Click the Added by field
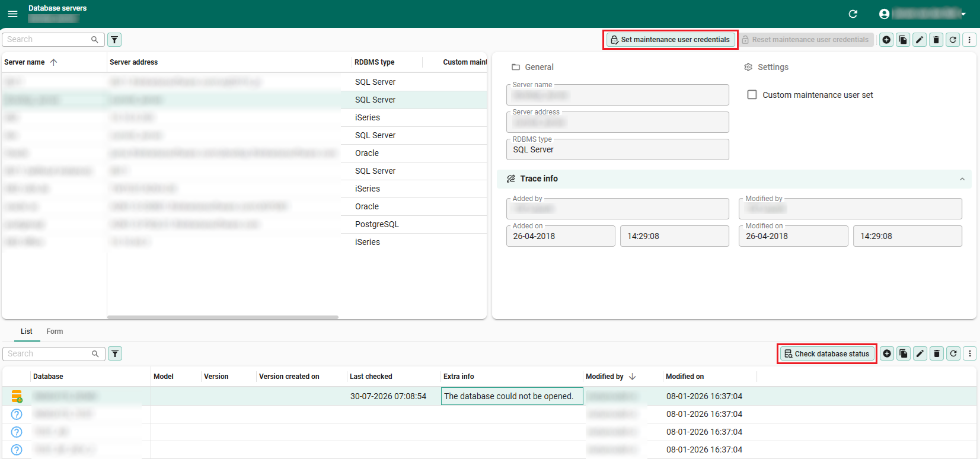980x459 pixels. click(617, 209)
